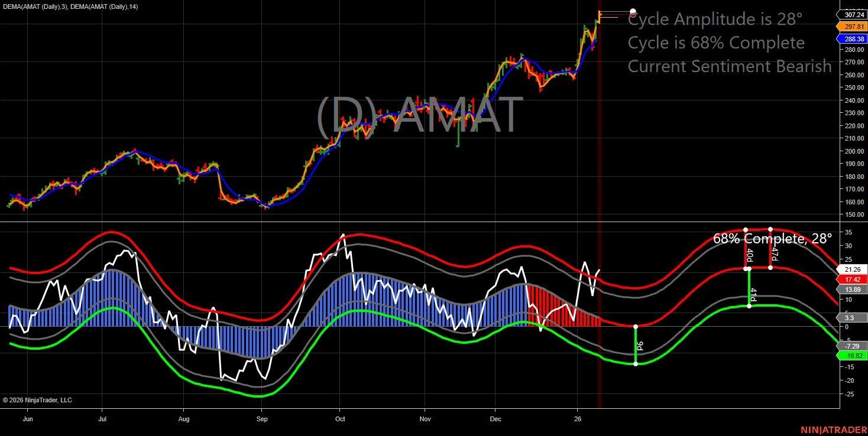The height and width of the screenshot is (436, 868).
Task: Select the orange 297.81 price marker
Action: pyautogui.click(x=852, y=27)
